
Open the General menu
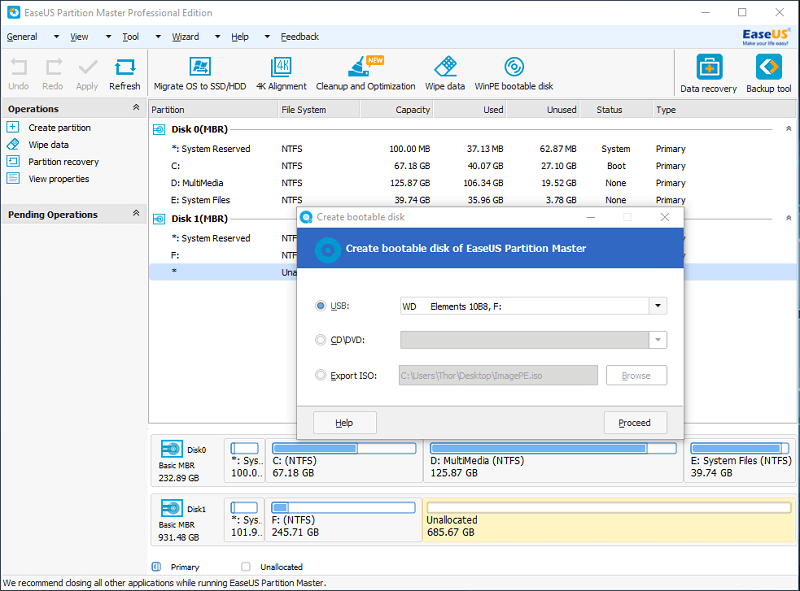click(22, 37)
